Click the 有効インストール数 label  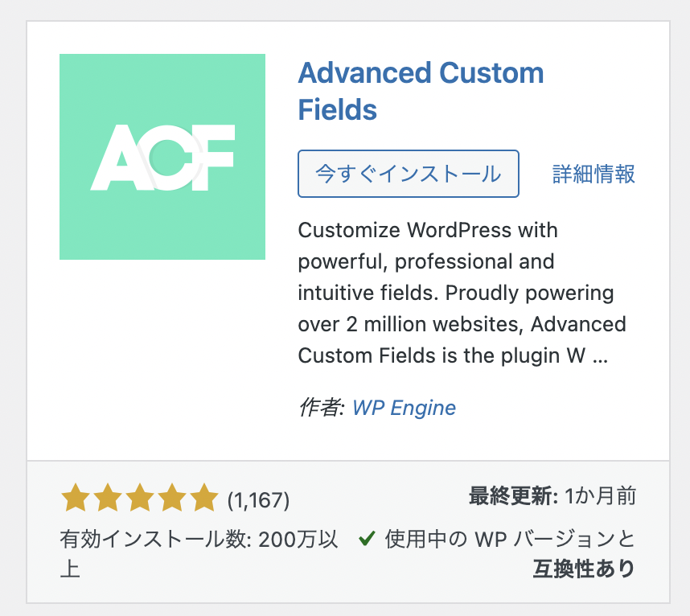tap(155, 539)
